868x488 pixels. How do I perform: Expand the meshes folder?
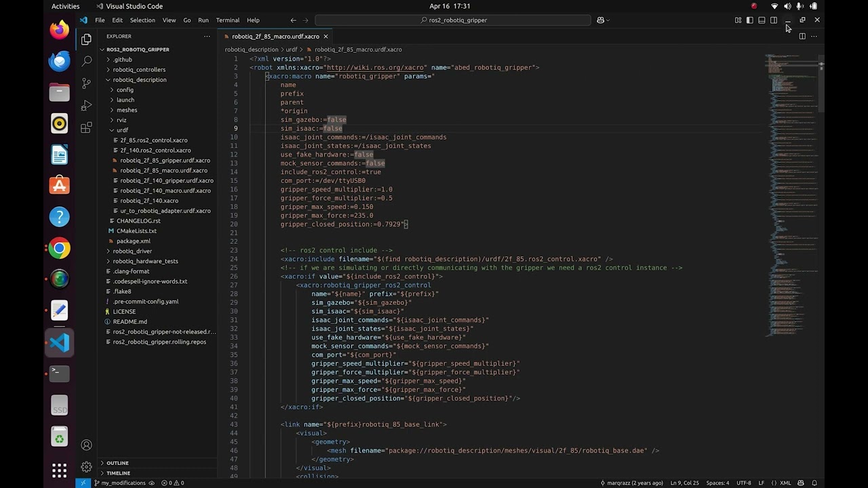point(127,110)
